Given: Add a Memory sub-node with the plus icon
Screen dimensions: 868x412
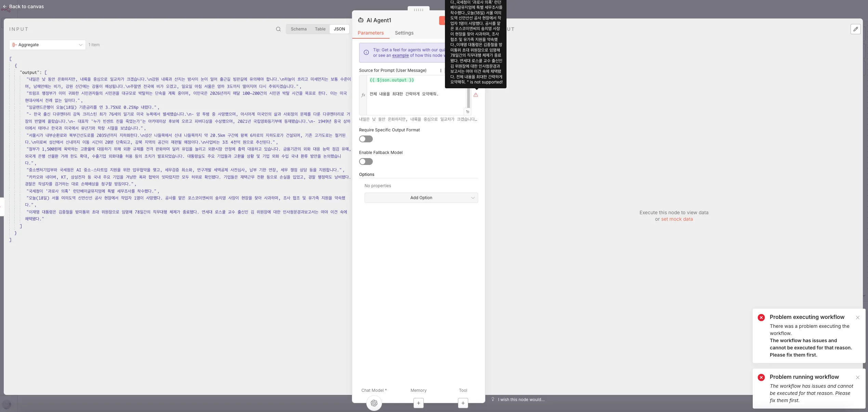Looking at the screenshot, I should click(x=418, y=403).
